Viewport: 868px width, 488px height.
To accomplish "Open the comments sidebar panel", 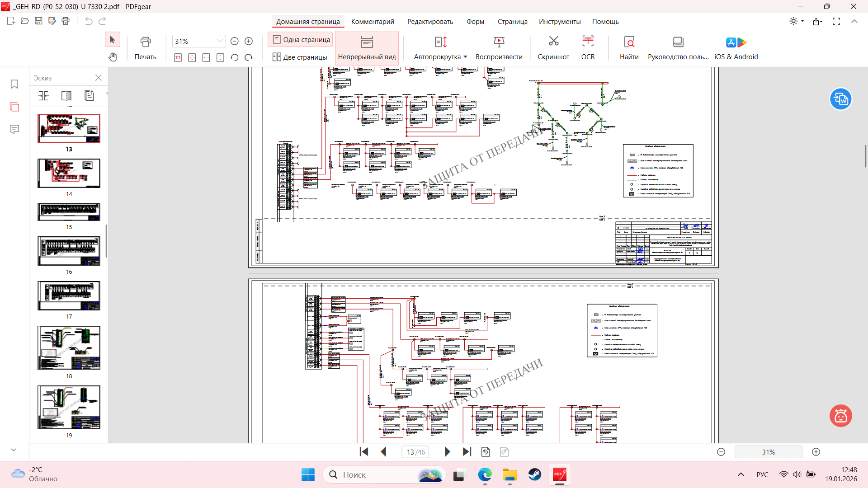I will pyautogui.click(x=14, y=130).
